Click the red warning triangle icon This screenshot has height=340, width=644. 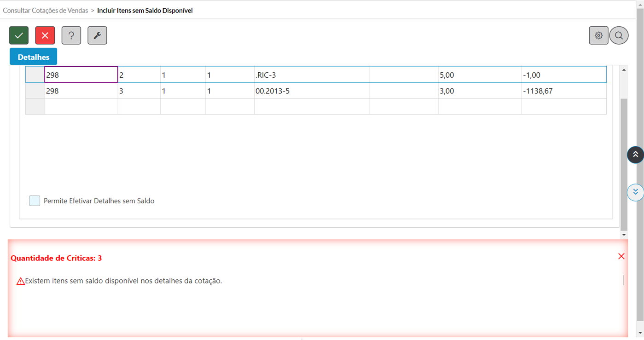pyautogui.click(x=21, y=281)
